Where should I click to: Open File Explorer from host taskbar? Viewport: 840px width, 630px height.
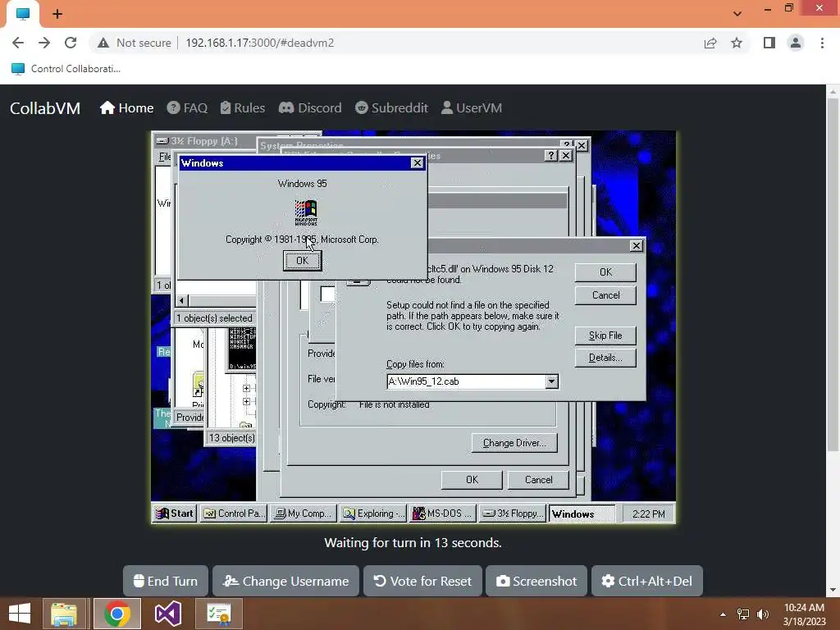(x=64, y=614)
